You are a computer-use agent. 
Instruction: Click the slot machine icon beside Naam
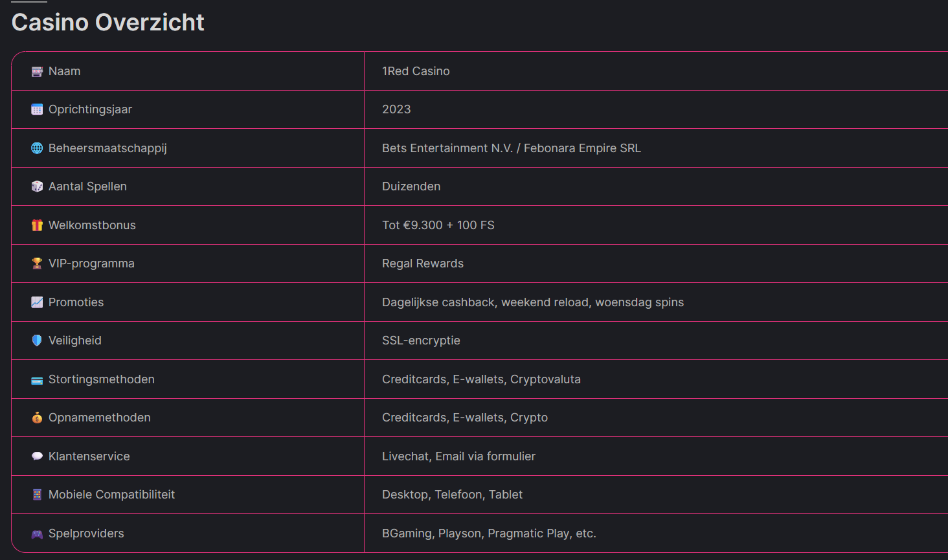[x=37, y=71]
